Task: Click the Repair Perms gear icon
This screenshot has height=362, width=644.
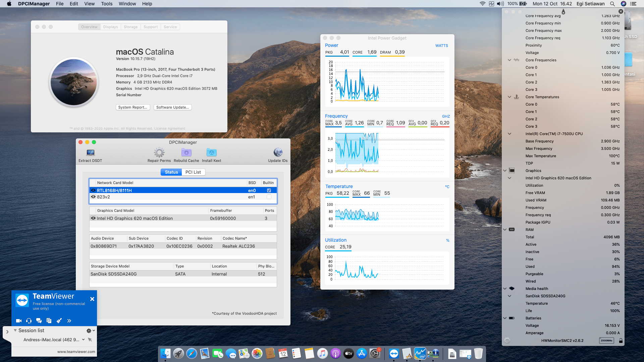Action: click(159, 153)
